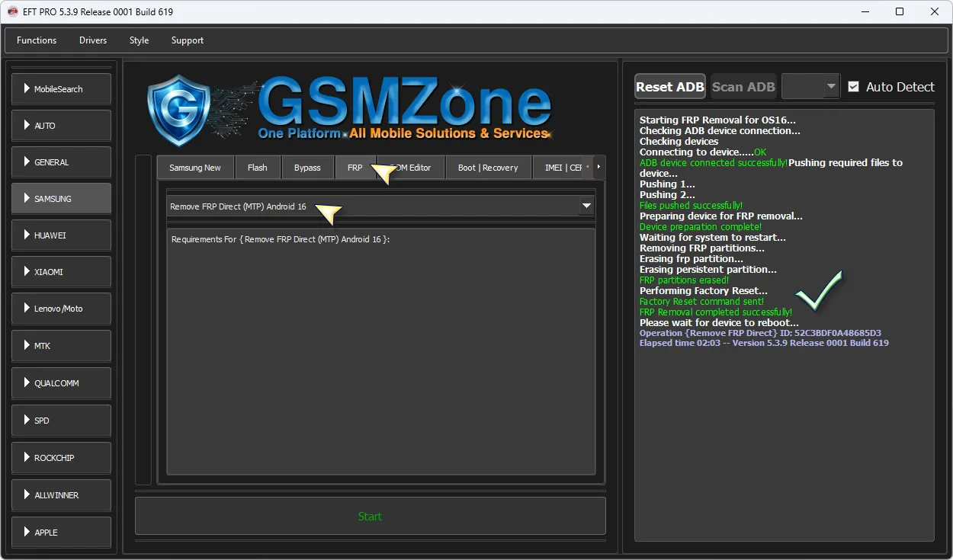Click the EFT Pro title bar icon

point(13,11)
